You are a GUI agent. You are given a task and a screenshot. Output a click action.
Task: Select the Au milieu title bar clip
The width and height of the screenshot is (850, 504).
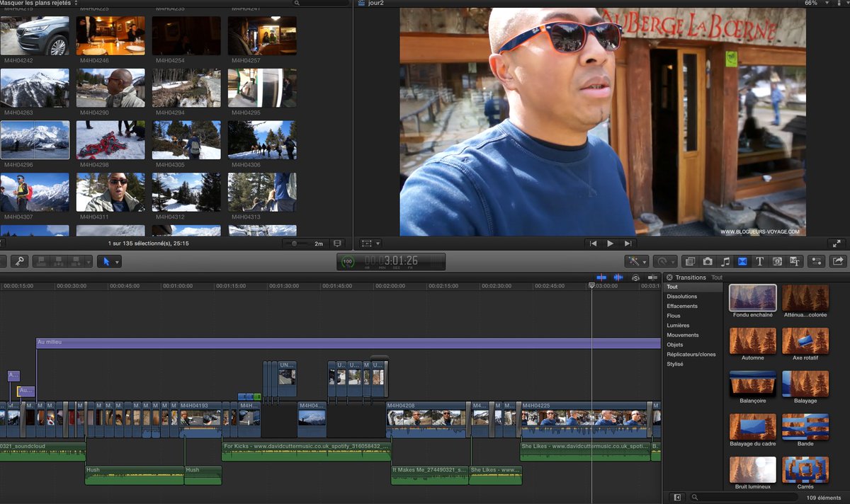point(348,343)
